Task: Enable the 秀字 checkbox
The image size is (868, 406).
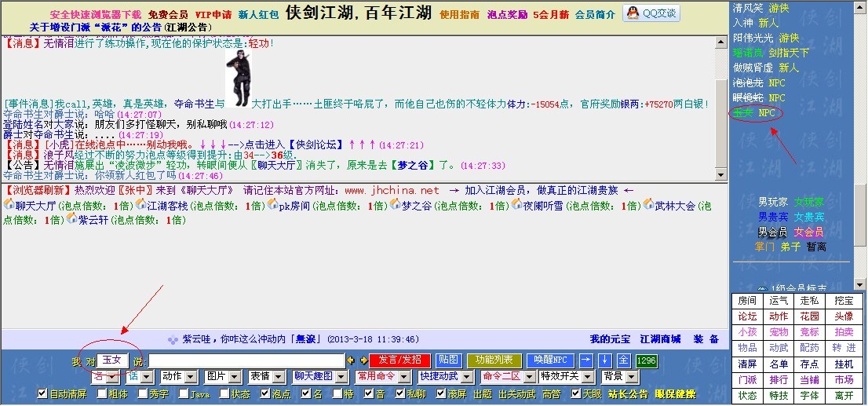Action: click(142, 393)
